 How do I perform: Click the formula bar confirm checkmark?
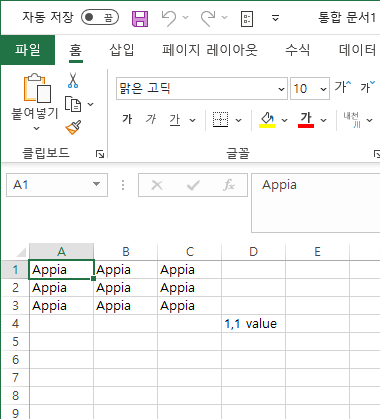(193, 185)
